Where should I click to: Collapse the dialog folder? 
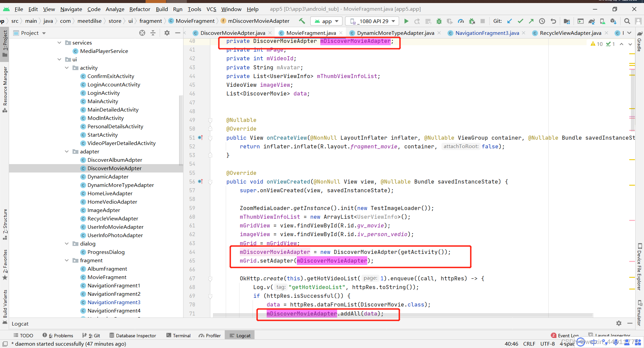[67, 243]
